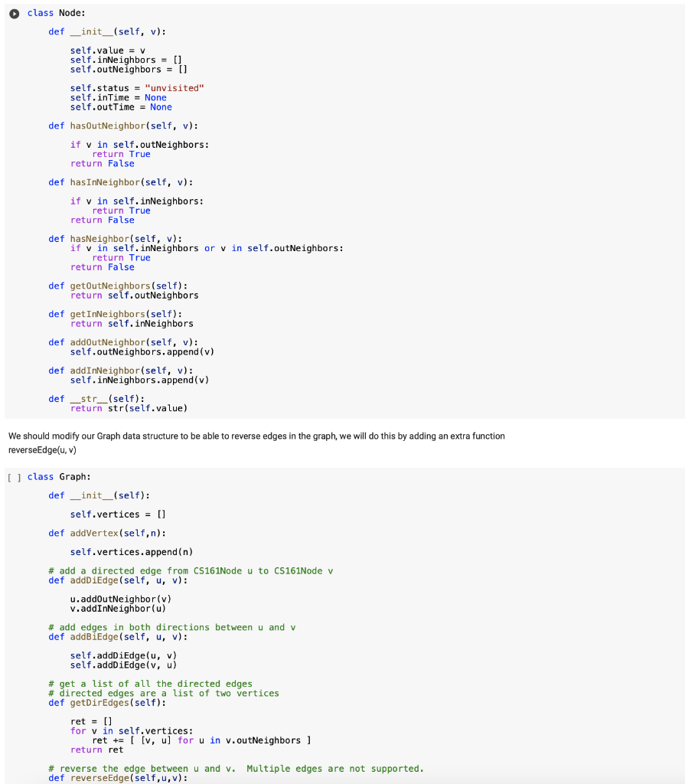The width and height of the screenshot is (685, 784).
Task: Click 'u.addOutNeighbor(v)' line
Action: point(120,599)
